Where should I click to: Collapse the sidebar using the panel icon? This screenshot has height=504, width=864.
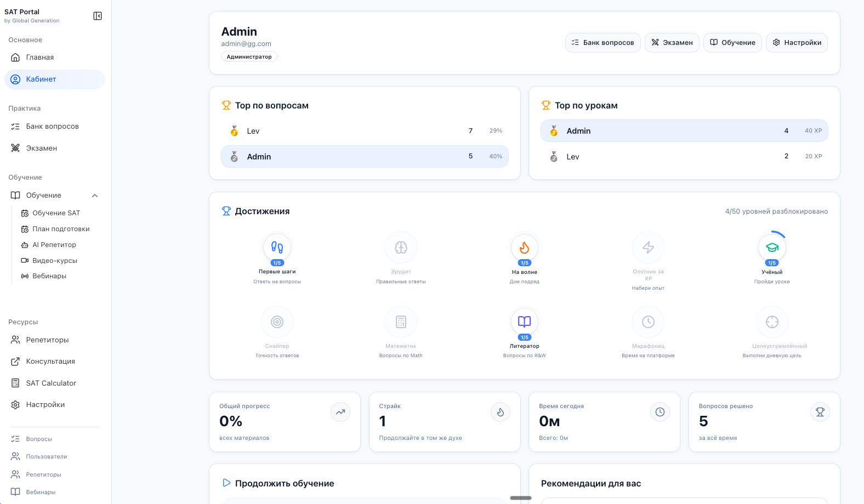(x=98, y=16)
